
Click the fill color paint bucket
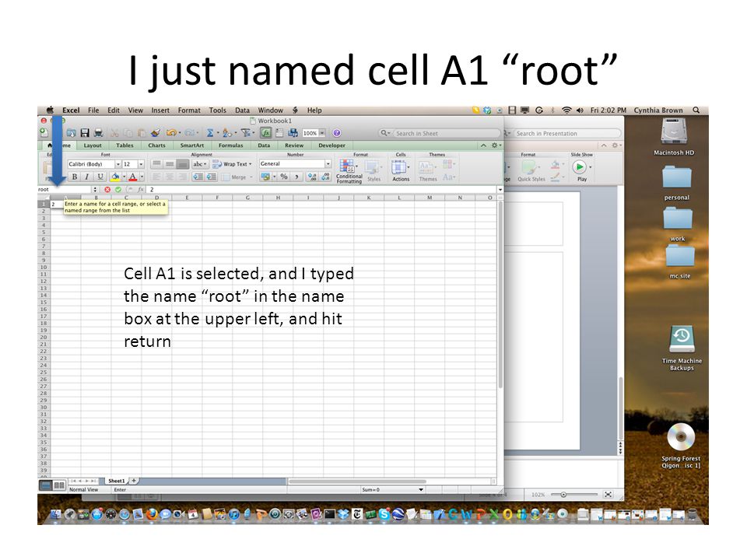click(x=115, y=177)
